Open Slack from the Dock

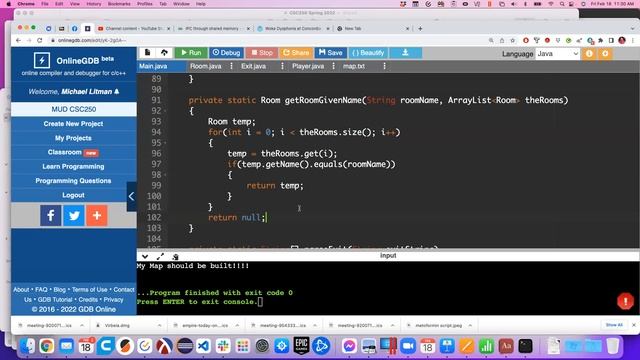pos(223,346)
